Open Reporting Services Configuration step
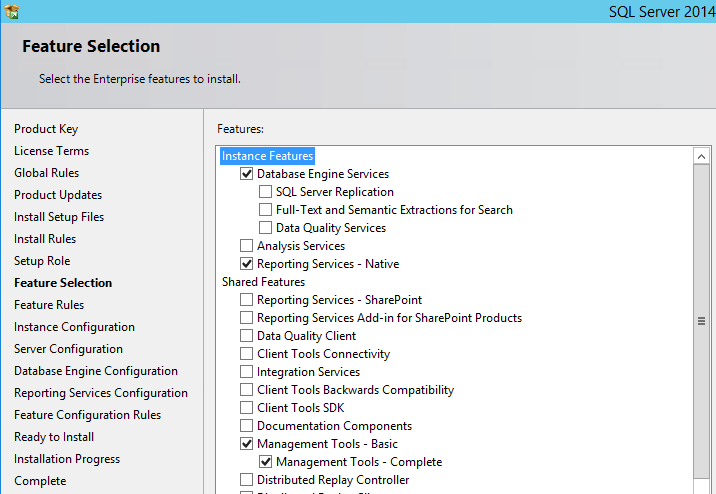Viewport: 716px width, 494px height. 101,393
